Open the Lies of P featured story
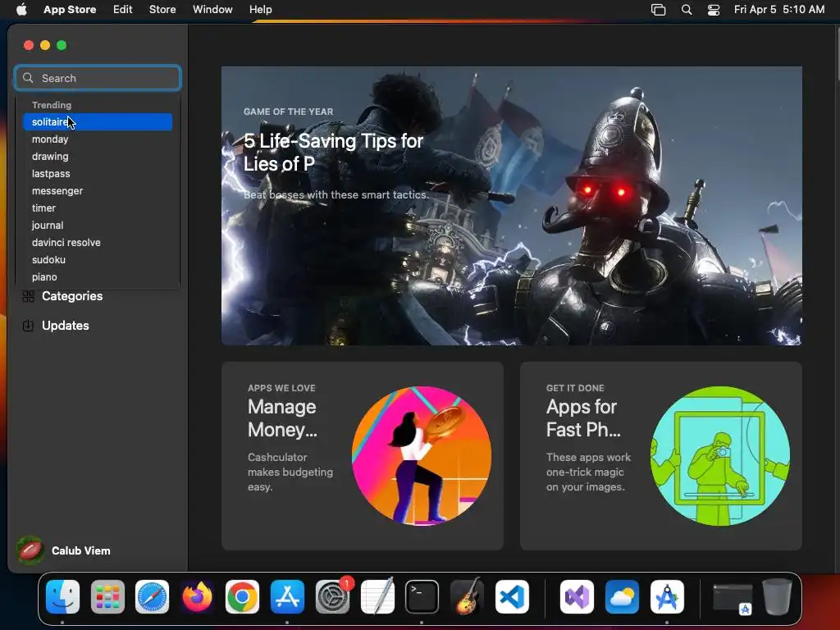Image resolution: width=840 pixels, height=630 pixels. tap(512, 206)
